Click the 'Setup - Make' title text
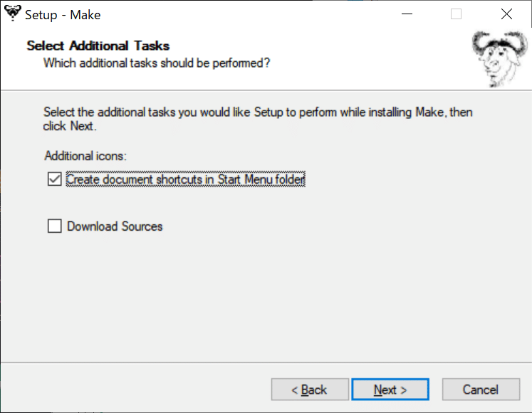This screenshot has width=532, height=413. (x=63, y=15)
